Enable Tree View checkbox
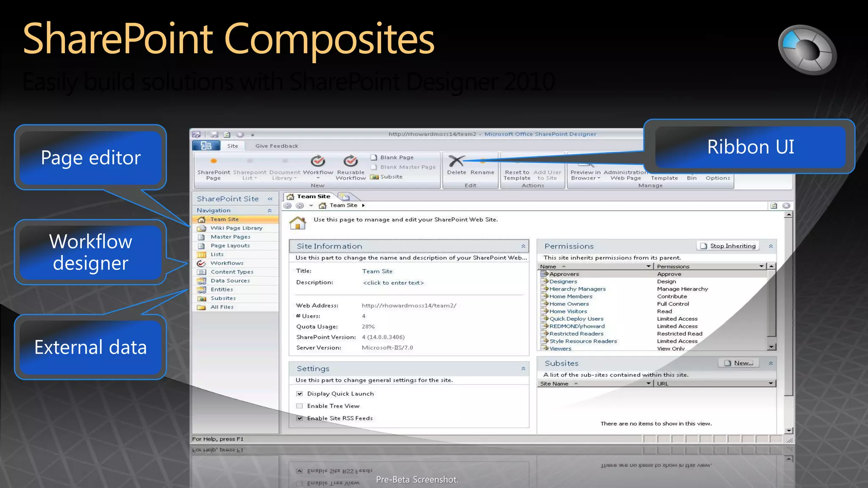The image size is (868, 488). pos(300,406)
